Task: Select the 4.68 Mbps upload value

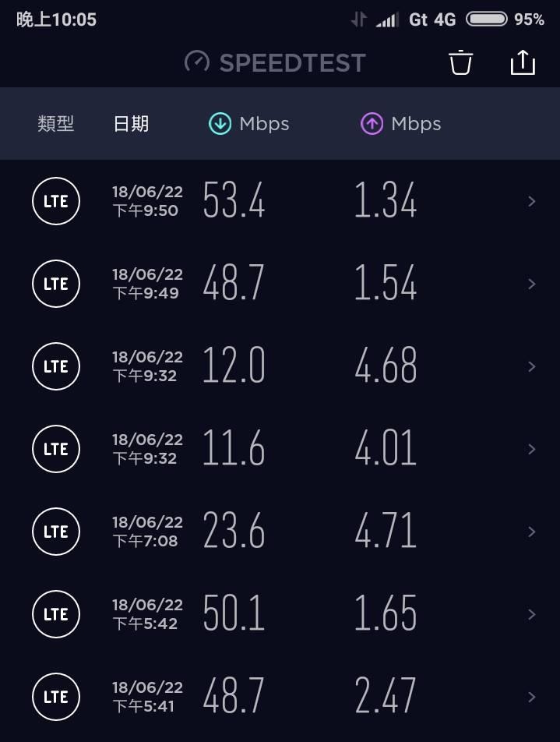Action: (x=386, y=365)
